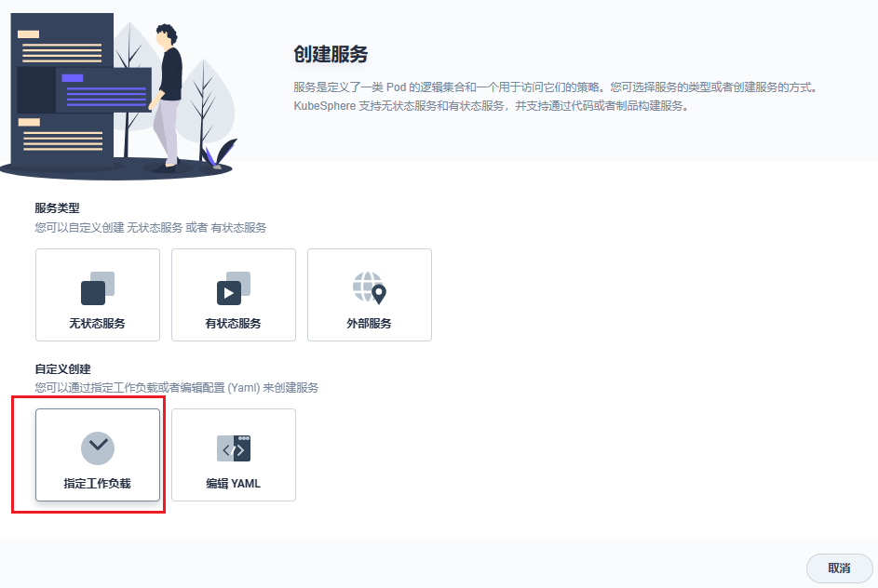The width and height of the screenshot is (878, 588).
Task: Choose the 有状态服务 card label
Action: pos(233,324)
